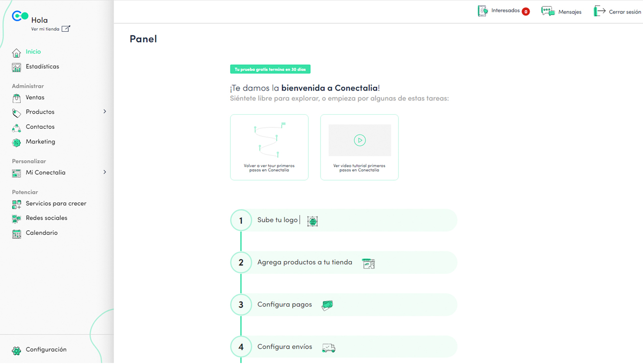Play the tutorial video

(x=360, y=140)
